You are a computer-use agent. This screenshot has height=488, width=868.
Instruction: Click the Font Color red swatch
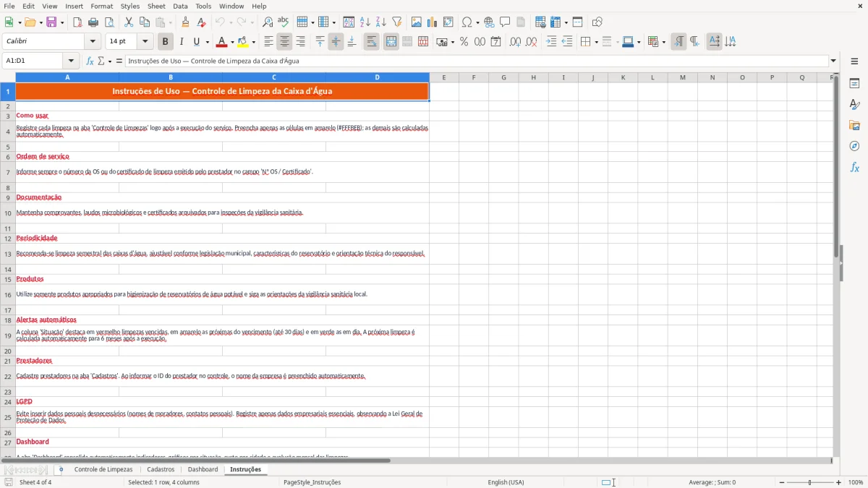point(222,42)
